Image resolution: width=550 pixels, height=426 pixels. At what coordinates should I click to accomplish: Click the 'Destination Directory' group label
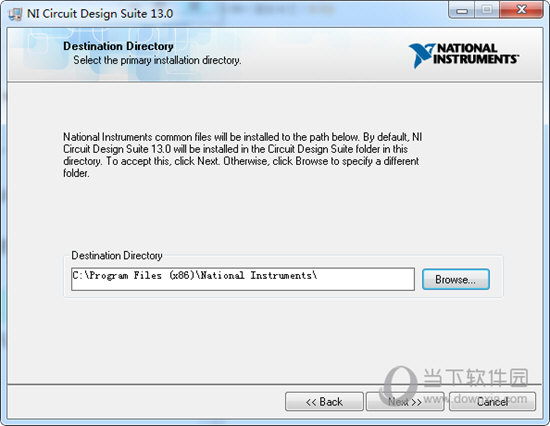coord(117,255)
